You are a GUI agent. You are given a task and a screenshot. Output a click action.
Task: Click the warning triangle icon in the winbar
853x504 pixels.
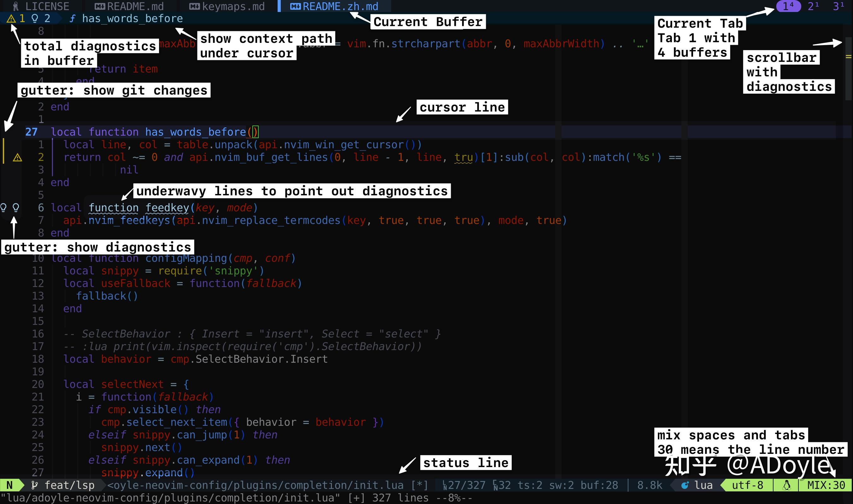(x=11, y=18)
